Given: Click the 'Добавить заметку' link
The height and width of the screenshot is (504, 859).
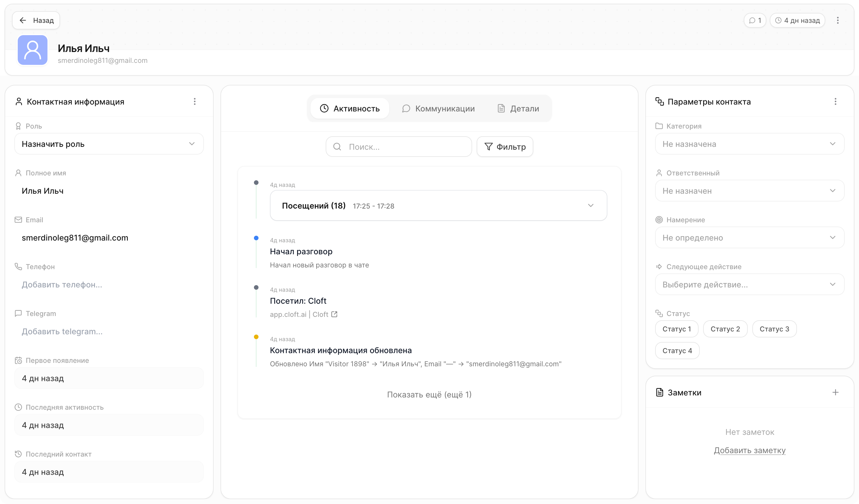Looking at the screenshot, I should tap(749, 450).
